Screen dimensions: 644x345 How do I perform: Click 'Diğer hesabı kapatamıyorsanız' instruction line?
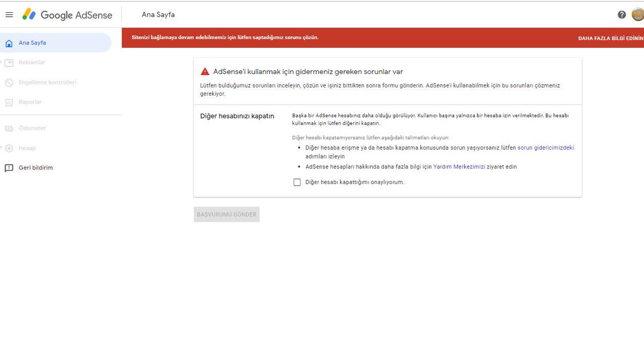point(370,137)
